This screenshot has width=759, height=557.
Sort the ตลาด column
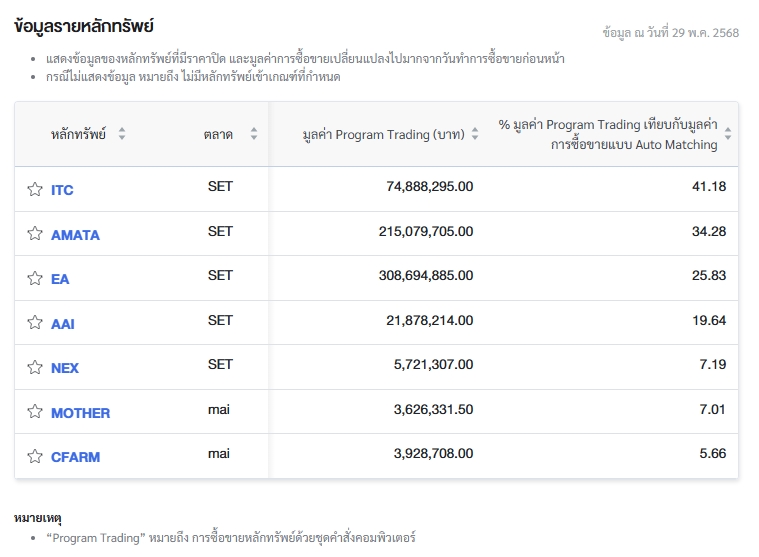pos(254,134)
